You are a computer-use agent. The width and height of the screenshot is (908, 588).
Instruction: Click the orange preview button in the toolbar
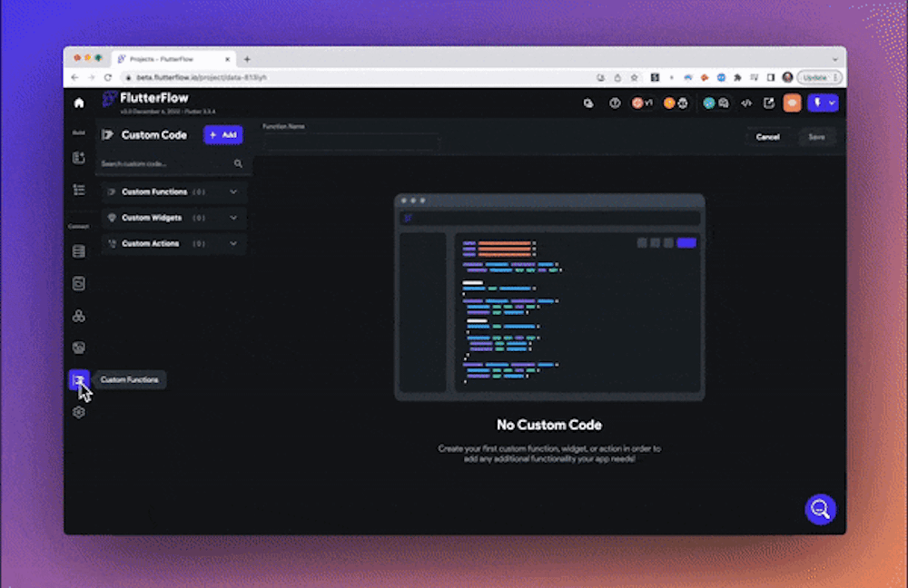point(792,103)
